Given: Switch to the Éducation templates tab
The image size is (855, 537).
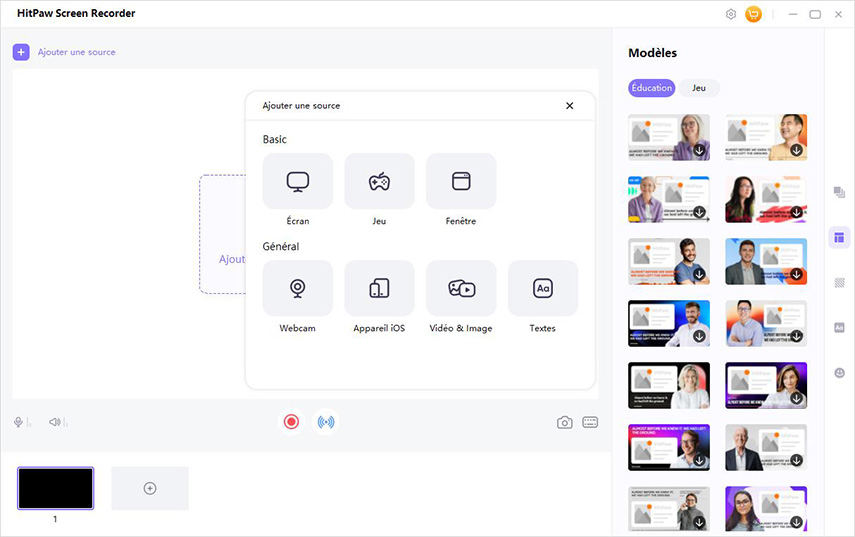Looking at the screenshot, I should click(x=652, y=88).
